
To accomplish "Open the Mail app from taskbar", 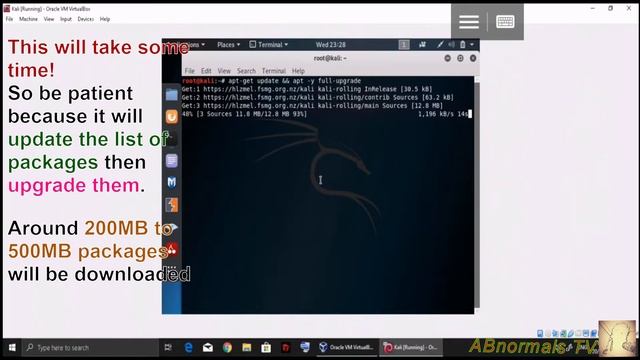I will pos(208,348).
